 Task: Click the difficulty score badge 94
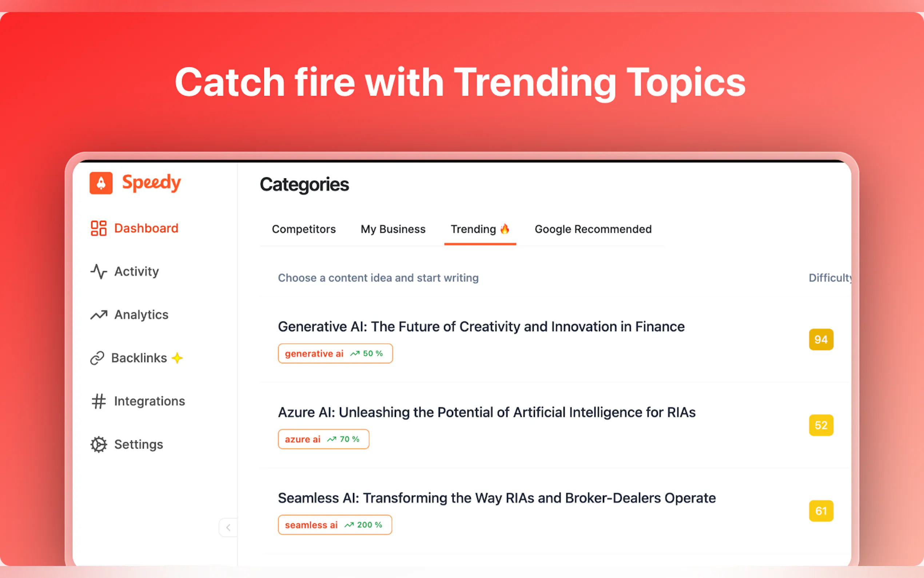[820, 340]
